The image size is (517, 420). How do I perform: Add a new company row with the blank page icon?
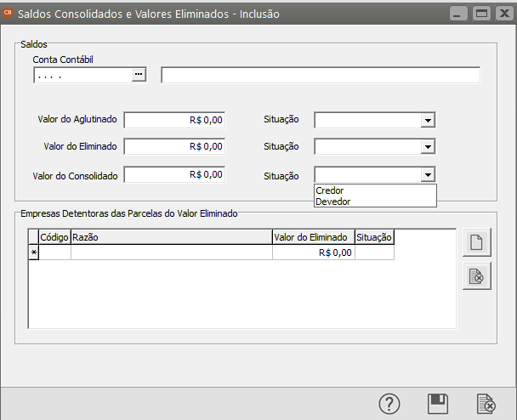pyautogui.click(x=477, y=242)
